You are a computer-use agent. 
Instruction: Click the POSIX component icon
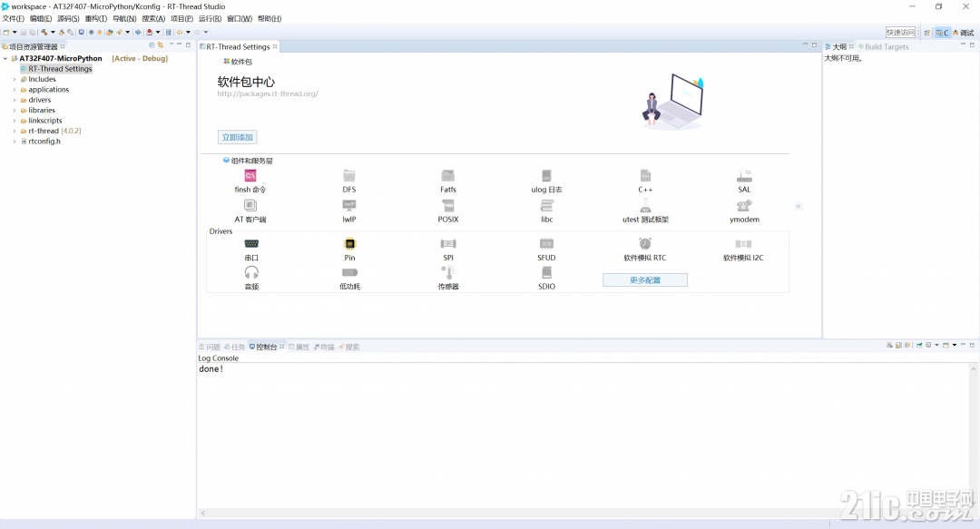[448, 205]
